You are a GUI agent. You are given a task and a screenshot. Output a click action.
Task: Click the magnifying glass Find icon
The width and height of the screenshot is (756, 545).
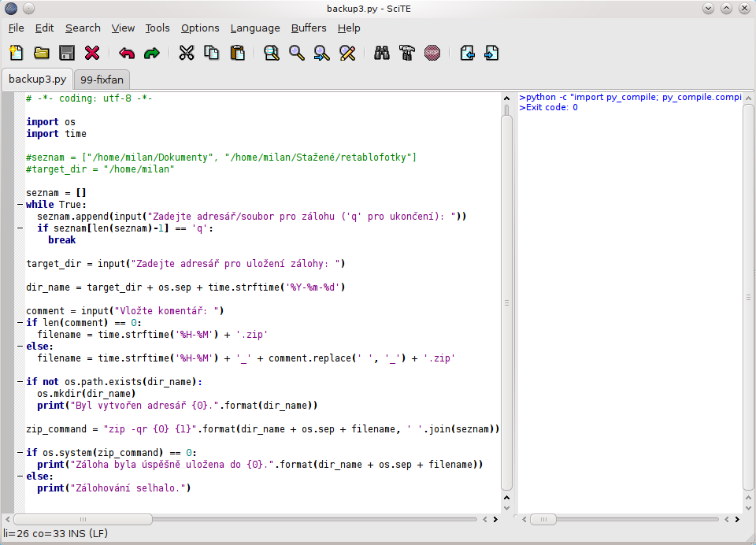coord(297,53)
